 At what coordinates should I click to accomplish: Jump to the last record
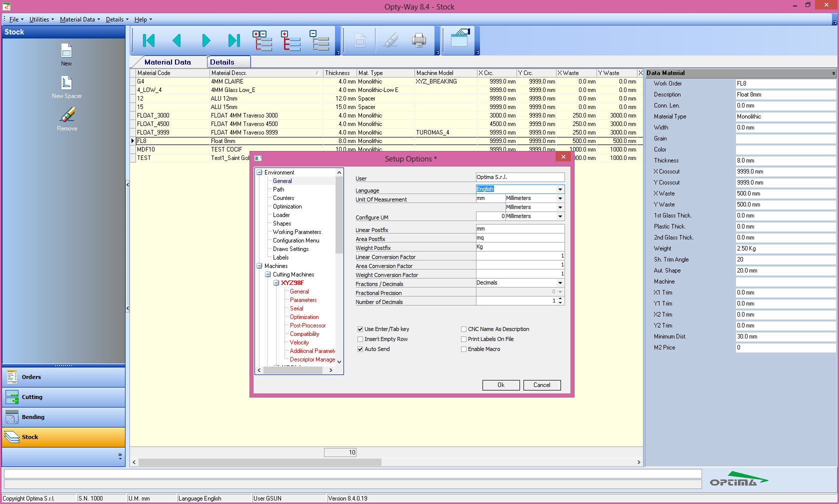(x=234, y=40)
